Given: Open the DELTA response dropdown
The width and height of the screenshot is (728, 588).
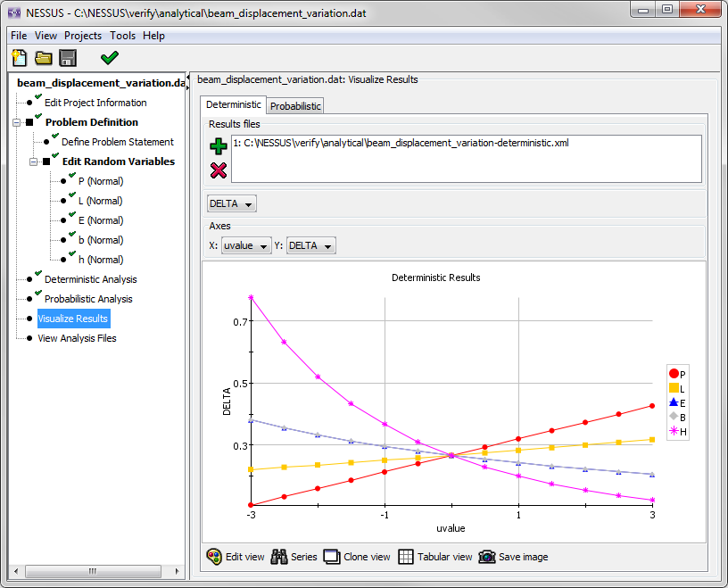Looking at the screenshot, I should click(x=232, y=204).
